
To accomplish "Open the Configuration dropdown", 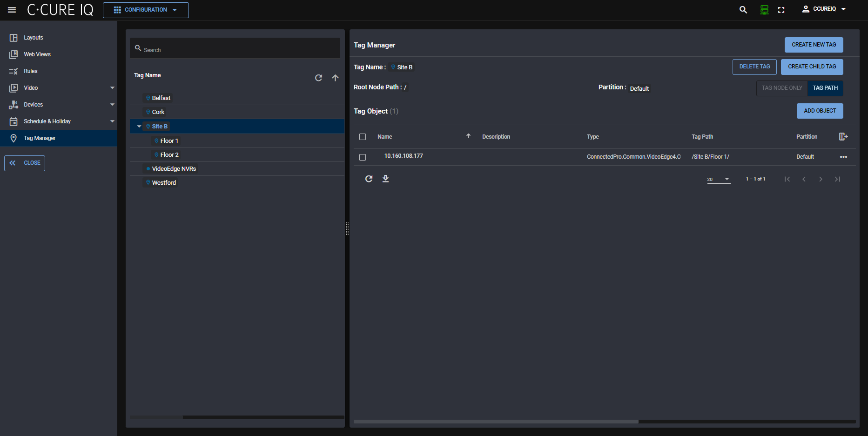I will (x=146, y=10).
